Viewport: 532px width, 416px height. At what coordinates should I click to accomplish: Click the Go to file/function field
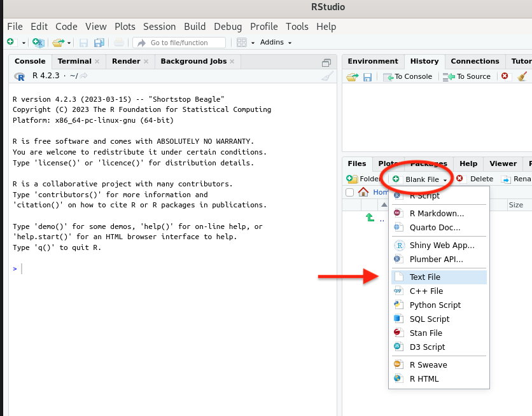[179, 43]
